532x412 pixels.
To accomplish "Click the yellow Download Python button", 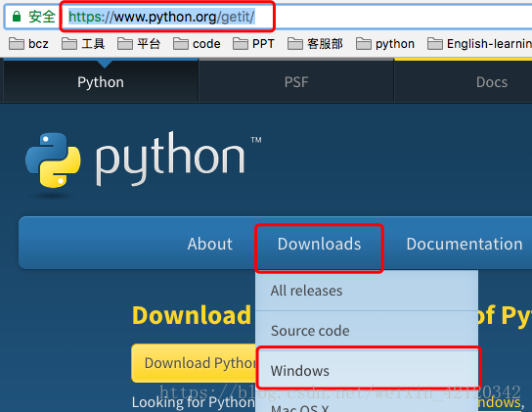I will (x=194, y=363).
